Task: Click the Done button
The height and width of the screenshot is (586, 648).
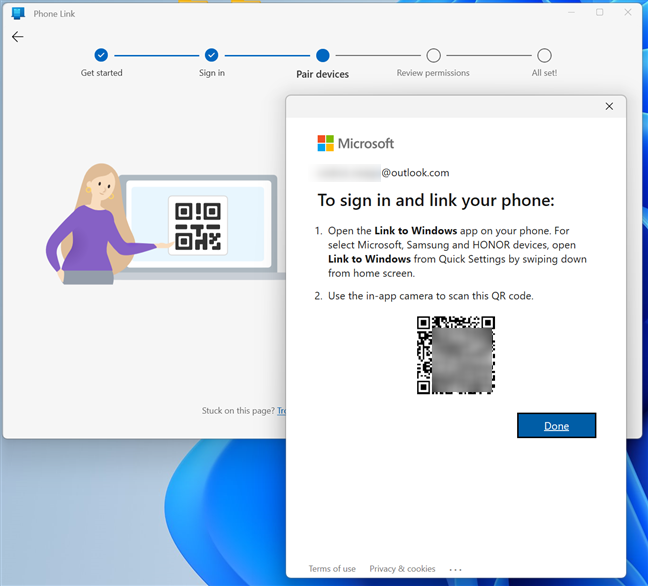Action: click(x=556, y=425)
